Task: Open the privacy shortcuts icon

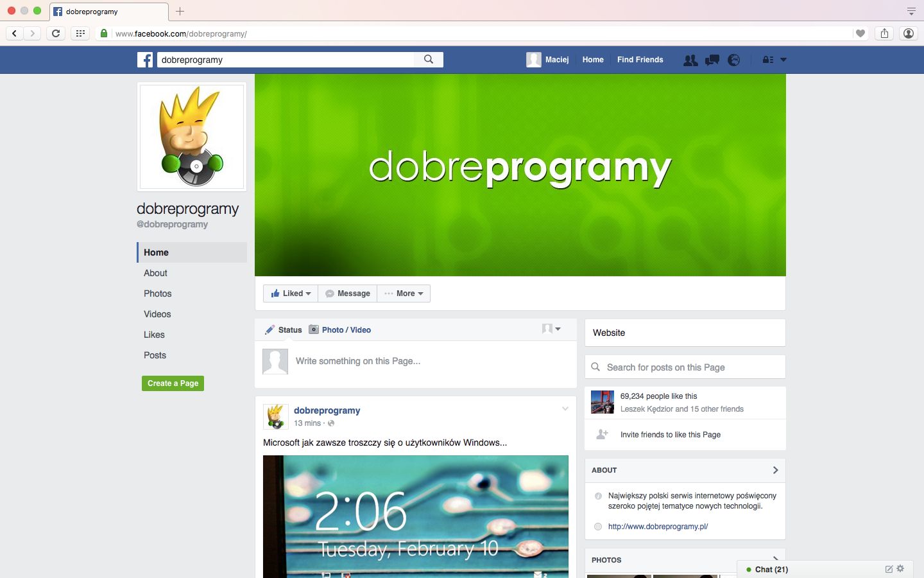Action: [767, 60]
